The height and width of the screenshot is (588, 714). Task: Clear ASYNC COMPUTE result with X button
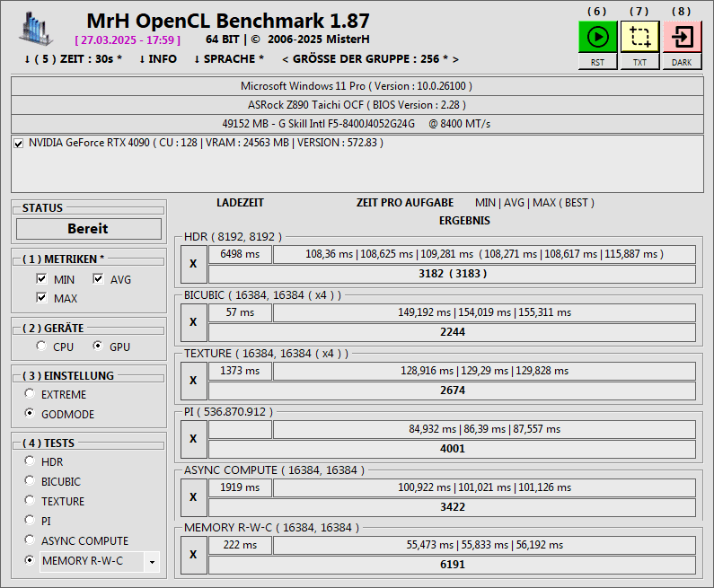tap(193, 497)
